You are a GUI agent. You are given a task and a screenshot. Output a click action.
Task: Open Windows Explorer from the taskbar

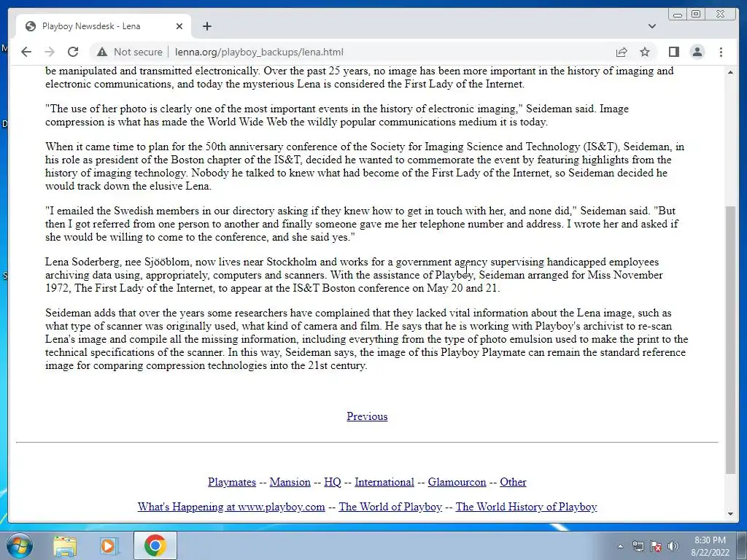click(65, 545)
